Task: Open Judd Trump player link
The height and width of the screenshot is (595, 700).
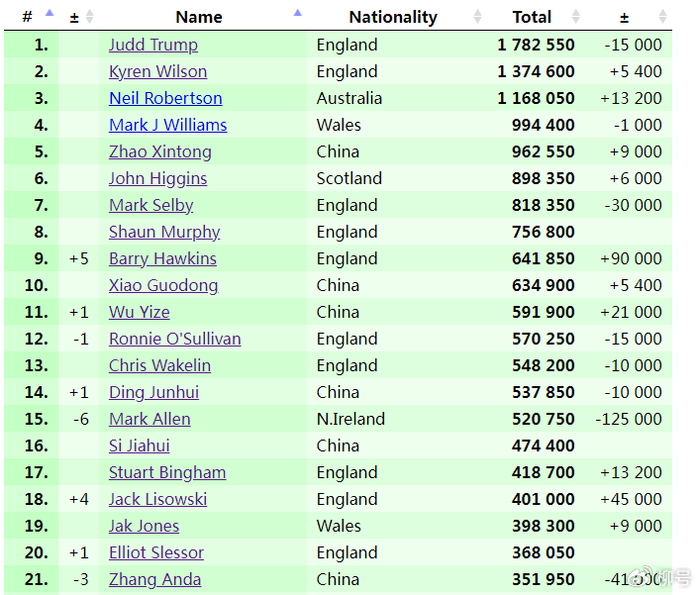Action: tap(153, 45)
